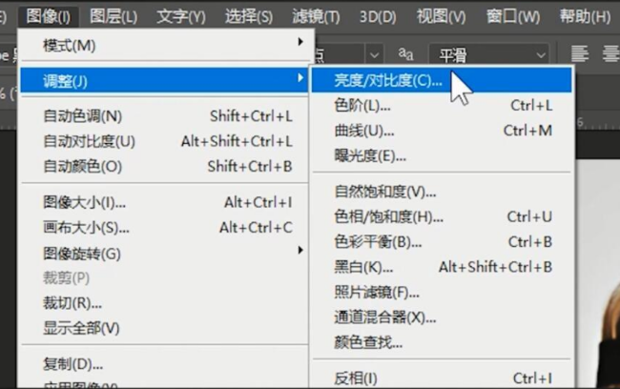This screenshot has width=620, height=389.
Task: Click the aa anti-aliasing icon
Action: [x=406, y=54]
